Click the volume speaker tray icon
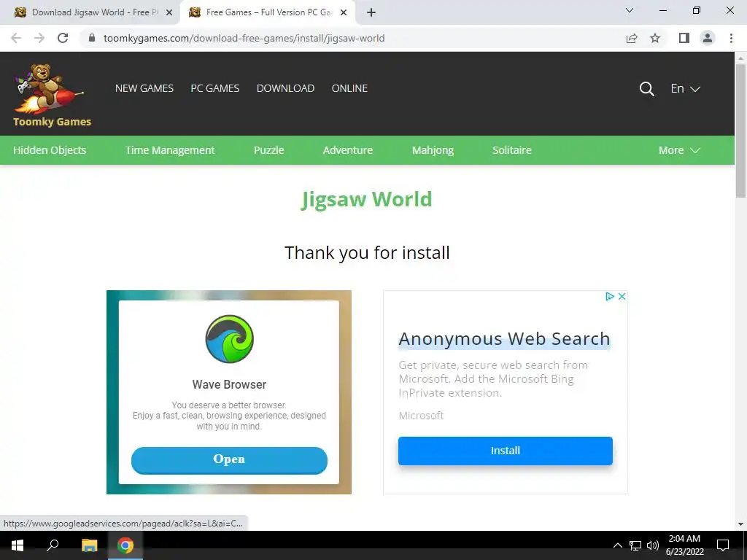The image size is (747, 560). click(x=653, y=545)
